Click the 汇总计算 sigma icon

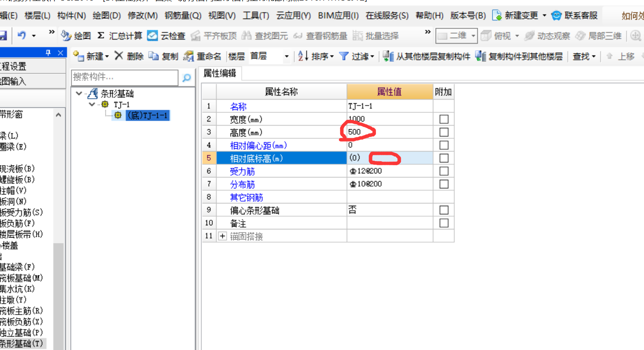[x=101, y=36]
